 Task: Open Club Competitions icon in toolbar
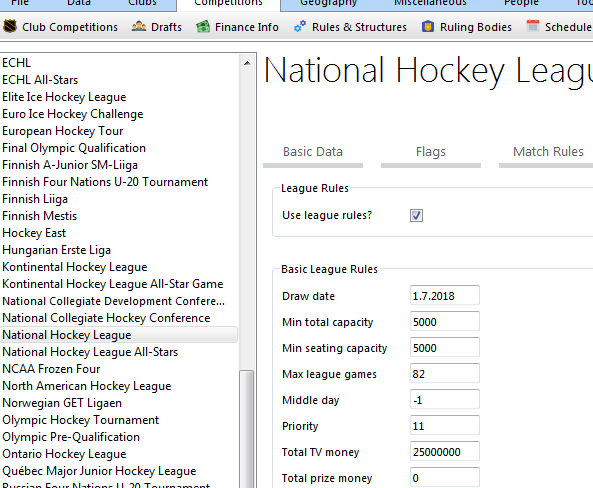10,26
